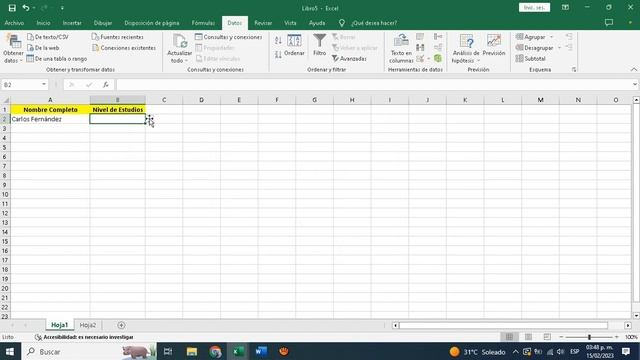Click the Relleno rápido flash fill icon
This screenshot has height=360, width=640.
420,37
